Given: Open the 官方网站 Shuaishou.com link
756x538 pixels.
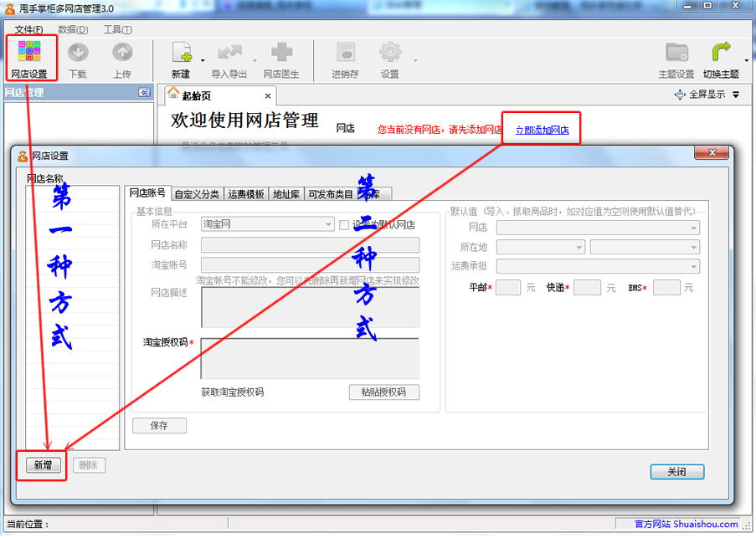Looking at the screenshot, I should [x=686, y=524].
